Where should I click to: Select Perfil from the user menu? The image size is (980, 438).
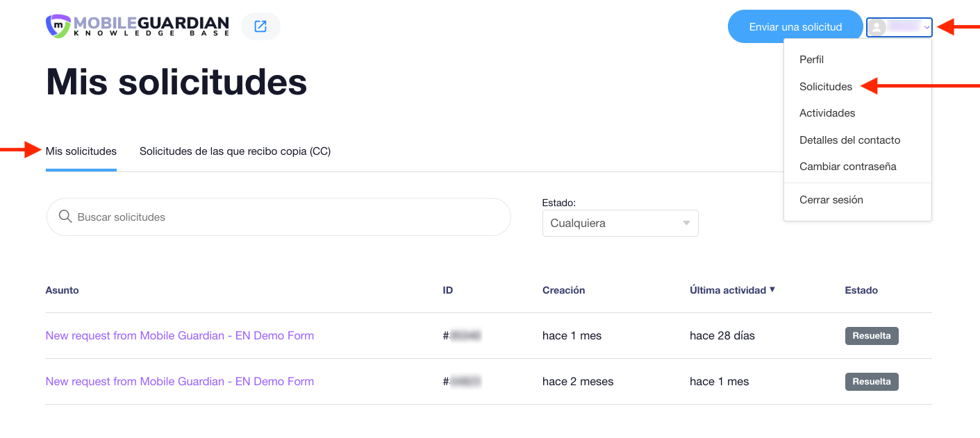pos(811,60)
